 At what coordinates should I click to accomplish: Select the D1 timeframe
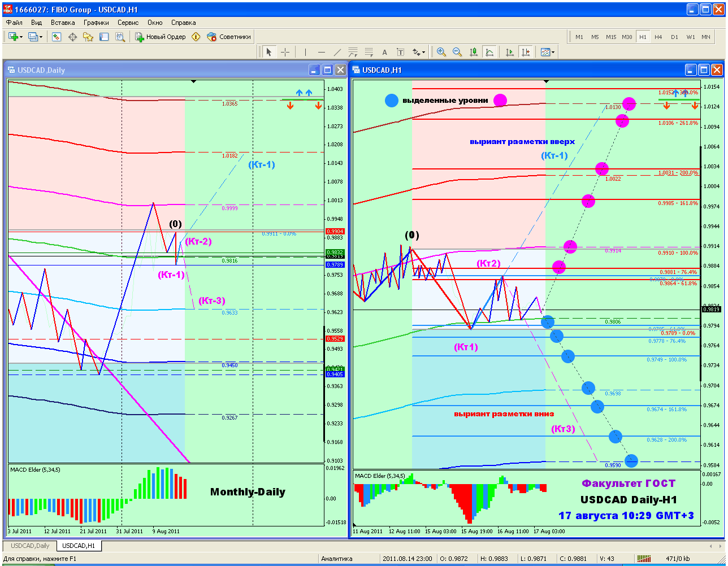[x=674, y=37]
